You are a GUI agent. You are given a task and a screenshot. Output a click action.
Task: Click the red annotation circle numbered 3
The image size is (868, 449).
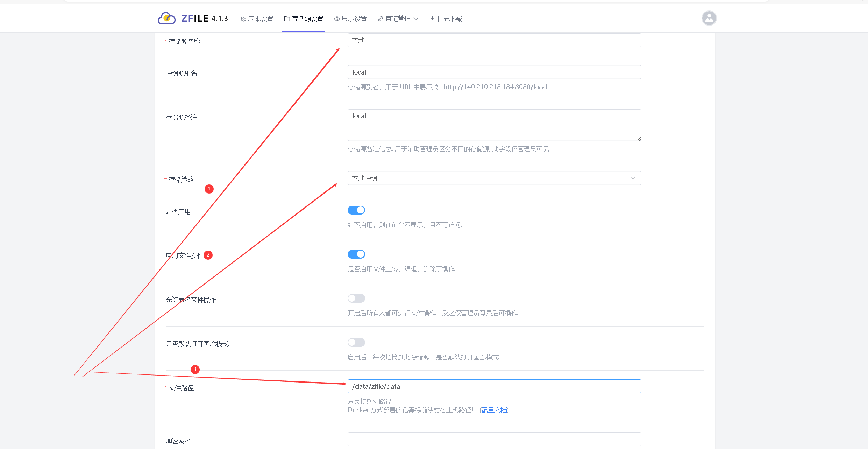[195, 369]
